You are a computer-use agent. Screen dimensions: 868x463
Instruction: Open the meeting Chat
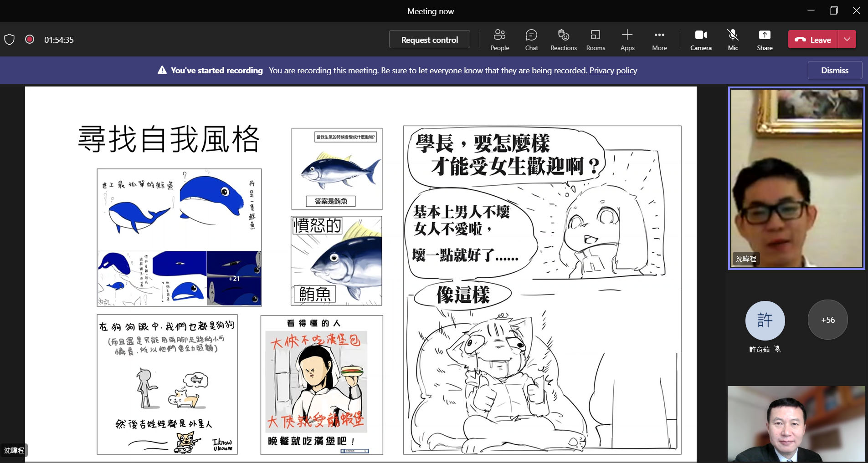[x=531, y=39]
